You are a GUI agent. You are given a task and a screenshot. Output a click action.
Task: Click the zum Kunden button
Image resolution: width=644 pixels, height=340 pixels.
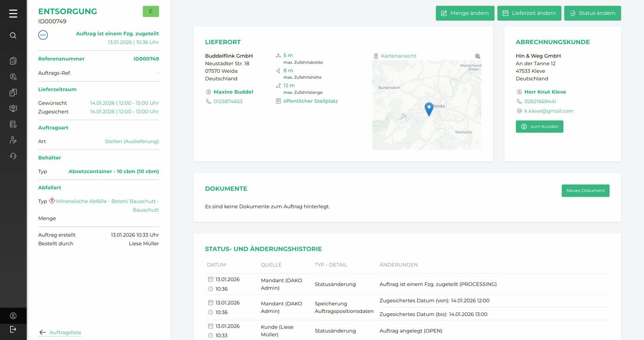539,127
